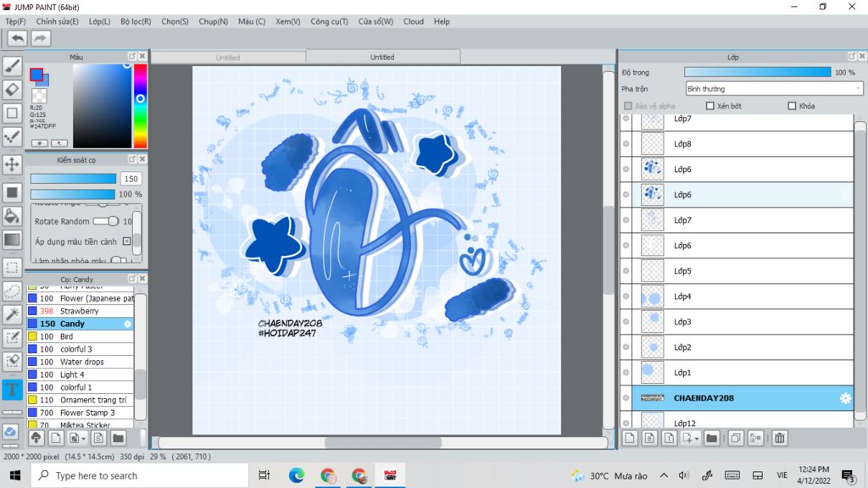Pop out the Kiểm soát cọ panel
Viewport: 868px width, 488px height.
[131, 159]
